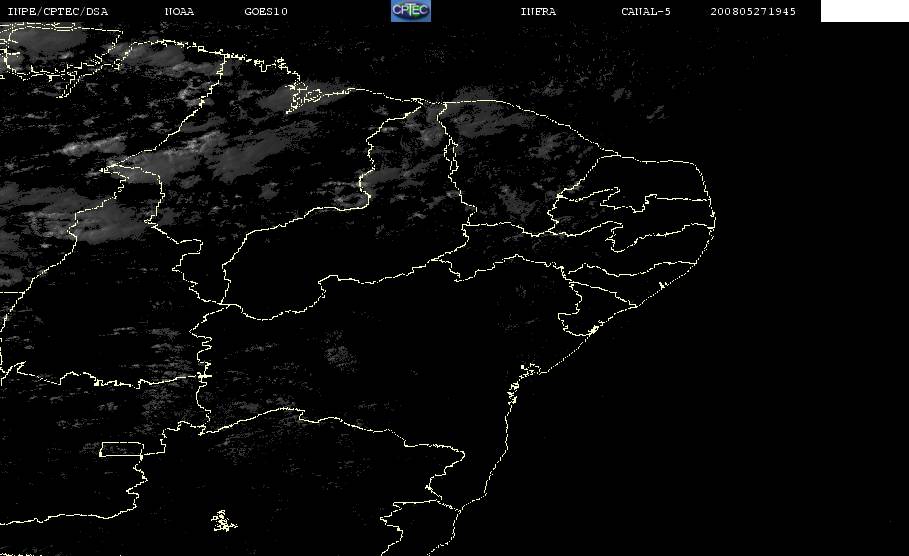Click the CPTEC logo in header
This screenshot has width=909, height=556.
411,11
